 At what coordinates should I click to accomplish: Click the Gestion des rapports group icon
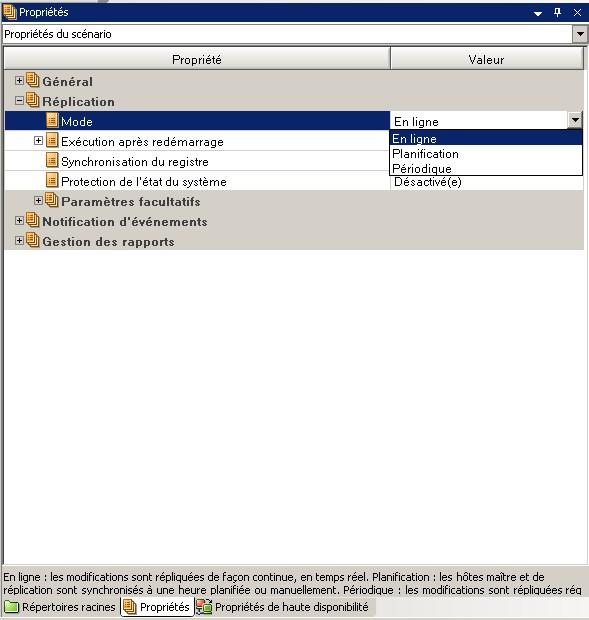coord(33,241)
